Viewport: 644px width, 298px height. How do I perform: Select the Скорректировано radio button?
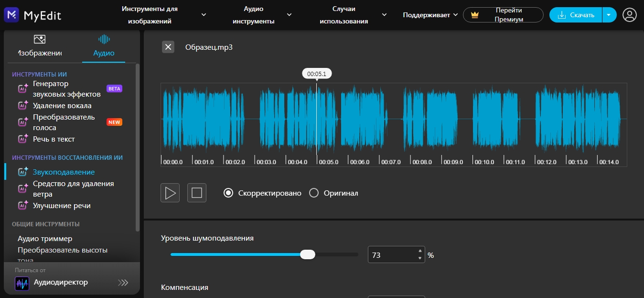click(228, 193)
